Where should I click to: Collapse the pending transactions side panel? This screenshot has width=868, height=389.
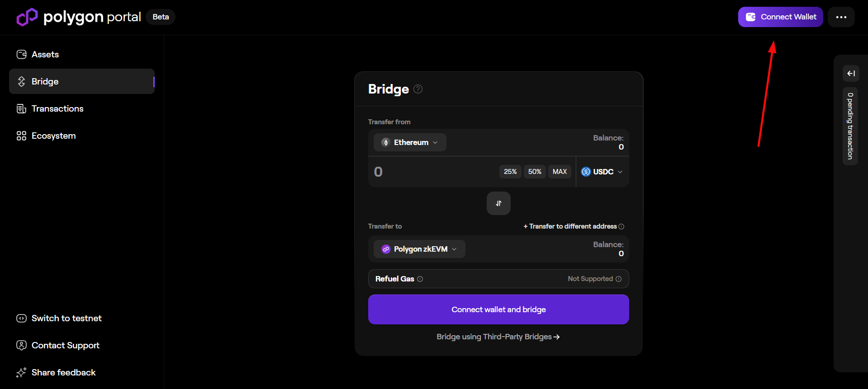coord(851,74)
